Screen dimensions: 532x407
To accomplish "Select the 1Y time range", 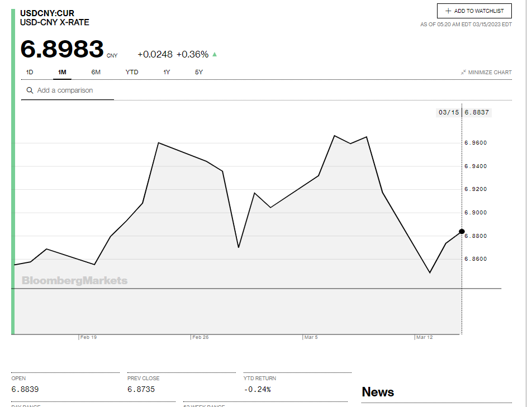I will click(167, 72).
